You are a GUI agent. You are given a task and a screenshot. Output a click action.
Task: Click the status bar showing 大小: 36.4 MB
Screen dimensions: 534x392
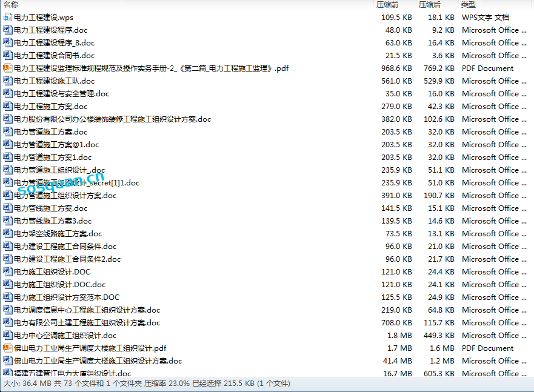pyautogui.click(x=147, y=384)
